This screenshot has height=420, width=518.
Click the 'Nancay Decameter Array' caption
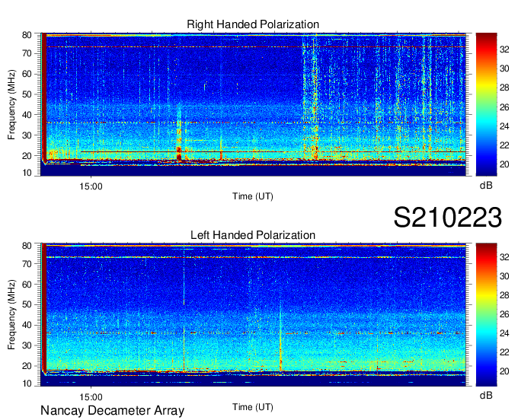coord(112,411)
